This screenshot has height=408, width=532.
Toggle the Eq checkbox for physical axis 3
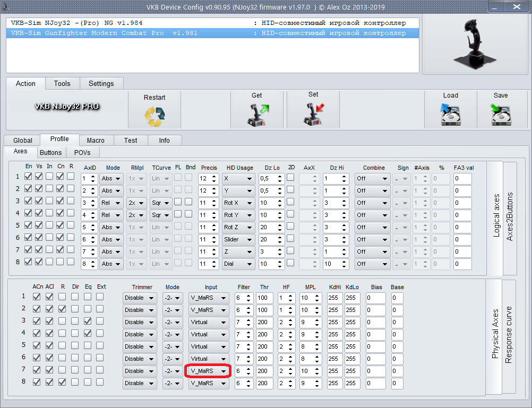[x=87, y=321]
